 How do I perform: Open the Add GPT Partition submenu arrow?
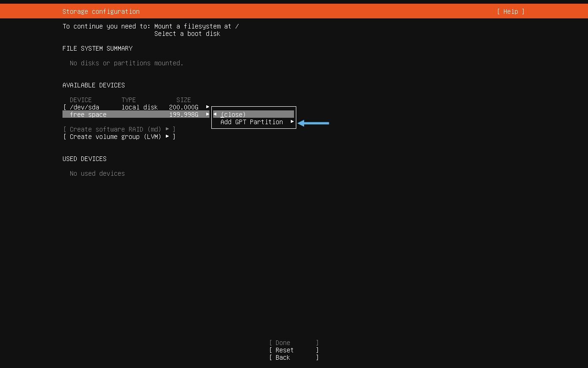click(x=292, y=122)
